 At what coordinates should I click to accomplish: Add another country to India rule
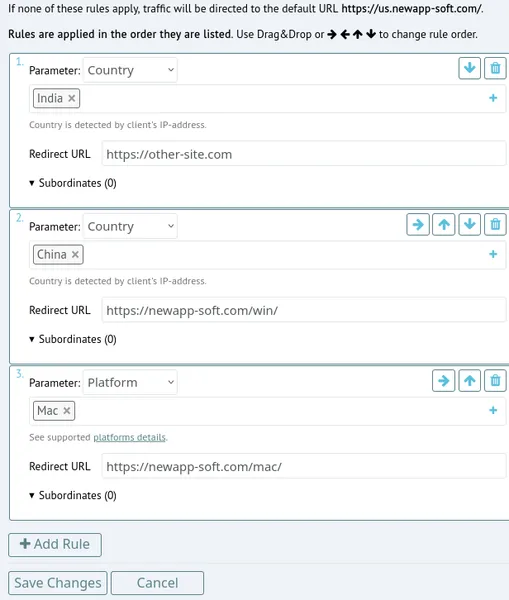(493, 98)
